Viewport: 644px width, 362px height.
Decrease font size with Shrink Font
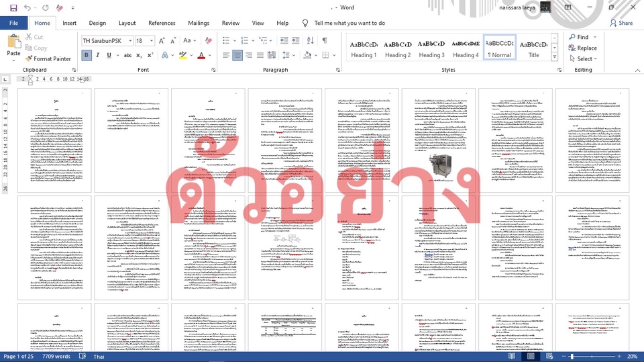click(173, 41)
